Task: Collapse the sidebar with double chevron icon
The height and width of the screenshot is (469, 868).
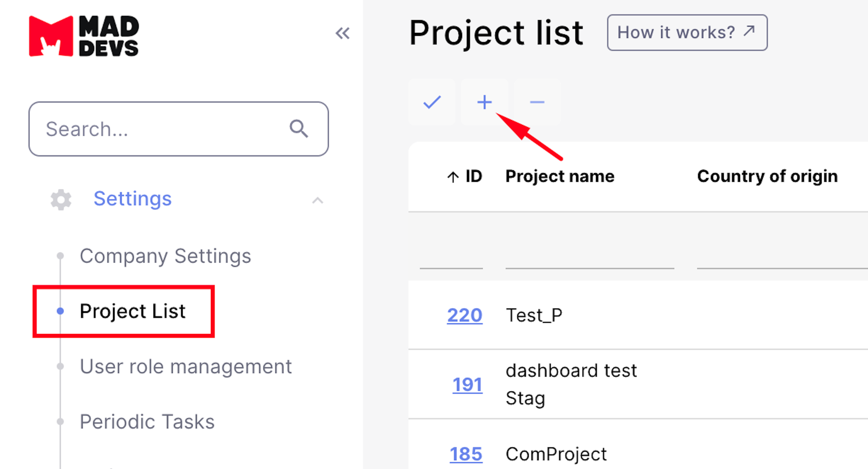Action: [343, 33]
